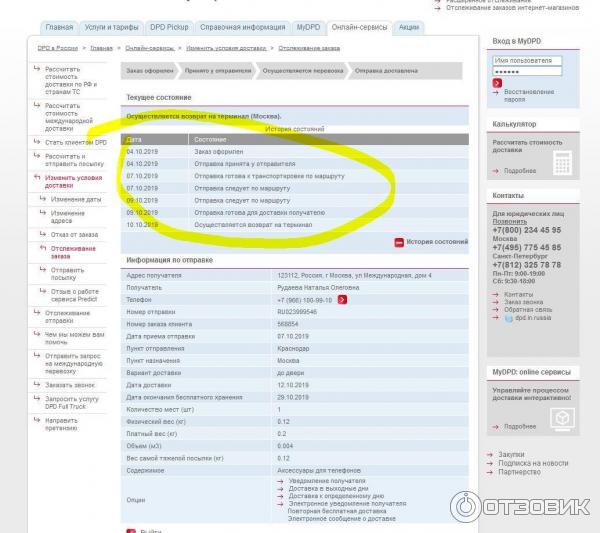Click Подробнее link in MyDPD online сервисы
This screenshot has width=600, height=533.
pos(520,427)
